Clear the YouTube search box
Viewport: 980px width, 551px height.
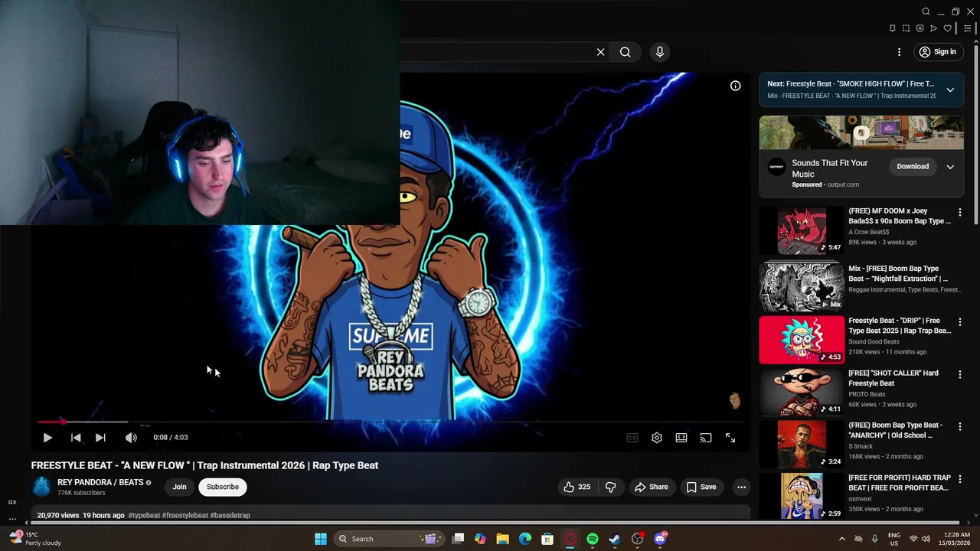(601, 52)
